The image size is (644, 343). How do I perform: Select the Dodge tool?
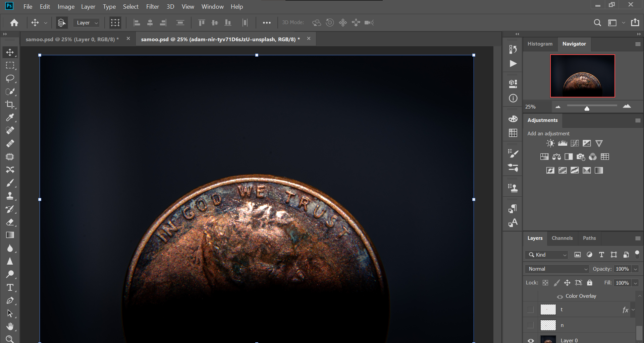click(x=10, y=274)
